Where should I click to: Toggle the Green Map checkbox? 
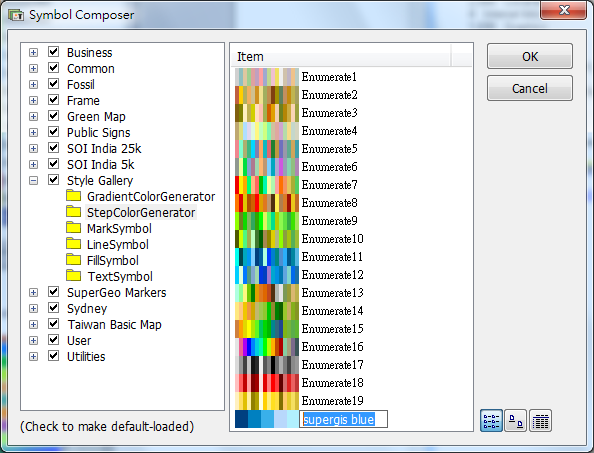(53, 116)
